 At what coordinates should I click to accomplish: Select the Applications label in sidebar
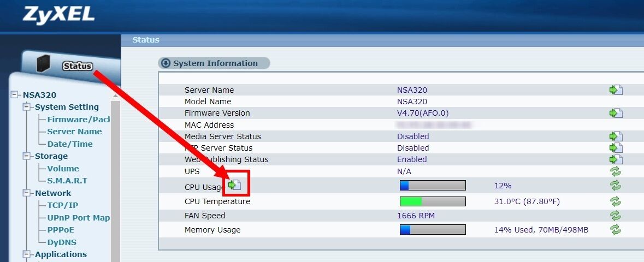coord(61,254)
